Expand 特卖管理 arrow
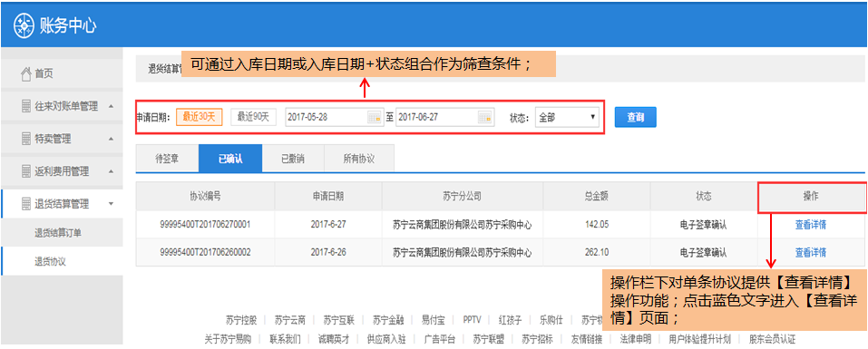The height and width of the screenshot is (349, 868). (112, 139)
